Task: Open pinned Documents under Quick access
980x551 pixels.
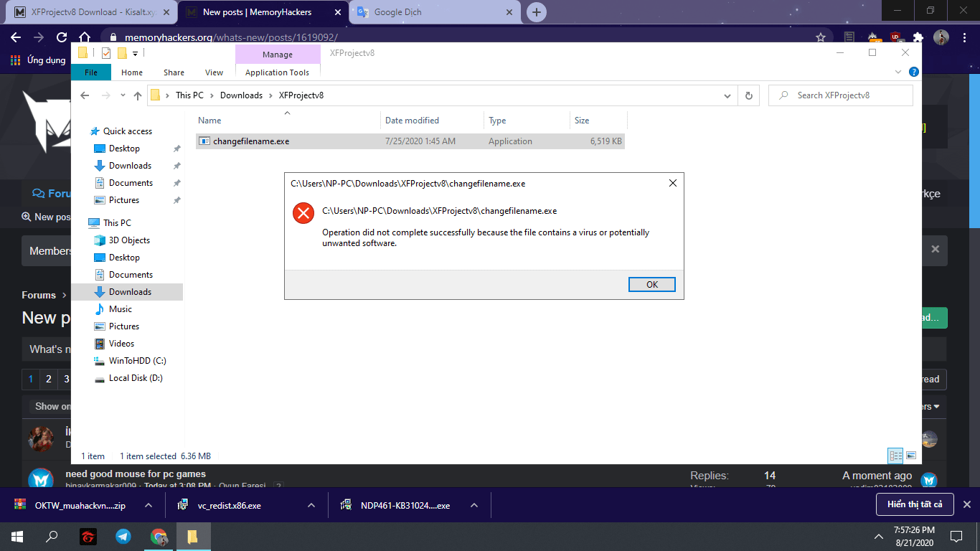Action: pos(131,183)
